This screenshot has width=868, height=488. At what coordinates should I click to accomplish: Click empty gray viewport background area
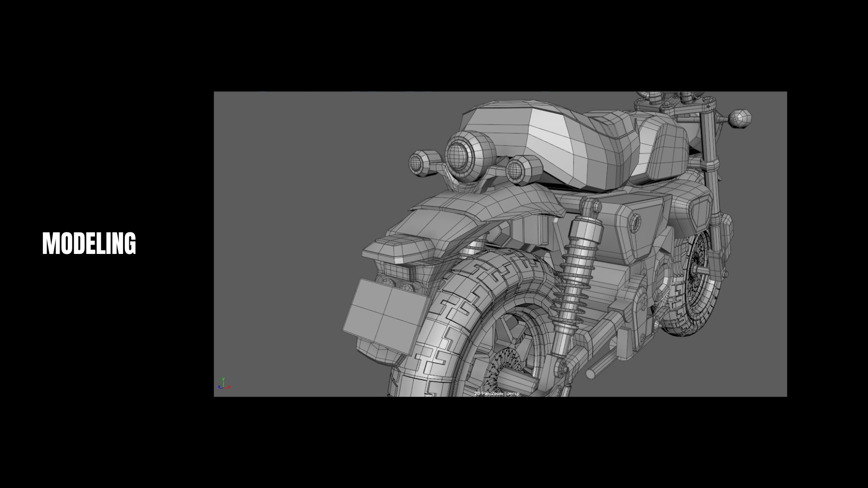tap(294, 203)
